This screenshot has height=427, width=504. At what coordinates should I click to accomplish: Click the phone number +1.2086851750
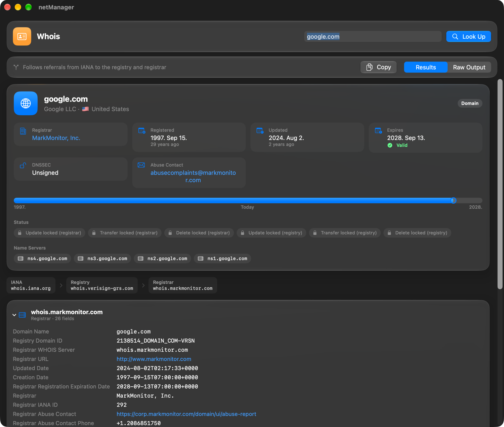(138, 423)
